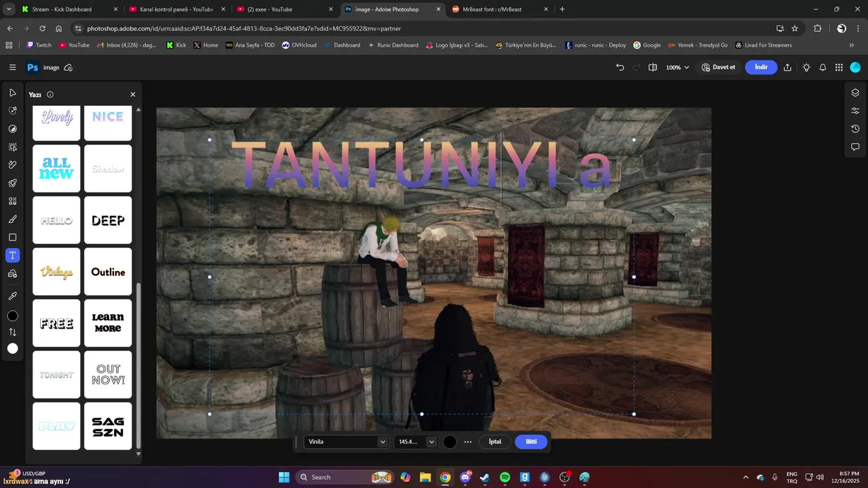The width and height of the screenshot is (868, 488).
Task: Select the Add image tool
Action: [x=12, y=274]
